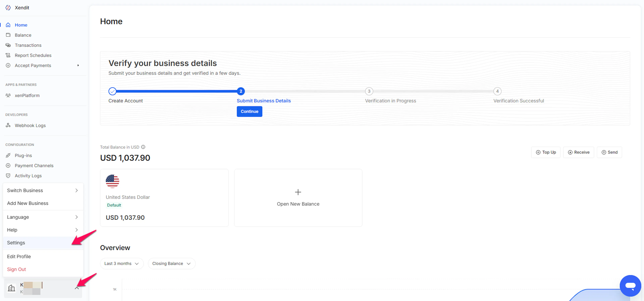Click the Continue button
This screenshot has height=301, width=644.
point(249,112)
